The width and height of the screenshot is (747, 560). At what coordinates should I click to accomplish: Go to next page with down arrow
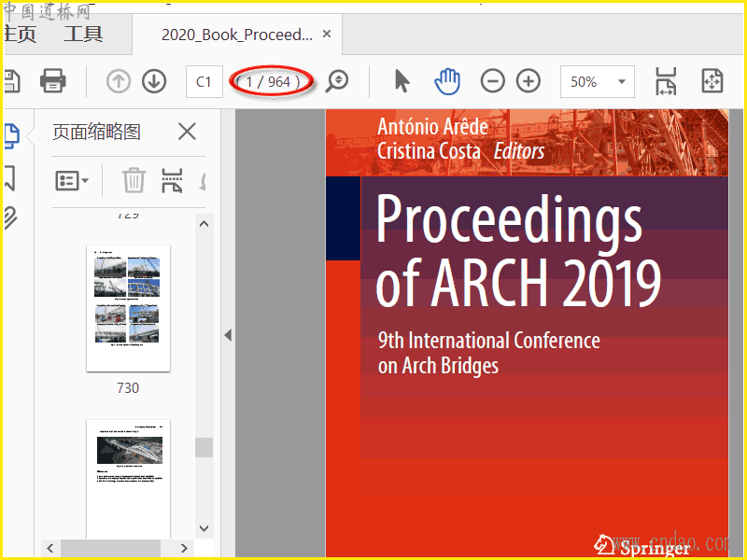pyautogui.click(x=154, y=81)
